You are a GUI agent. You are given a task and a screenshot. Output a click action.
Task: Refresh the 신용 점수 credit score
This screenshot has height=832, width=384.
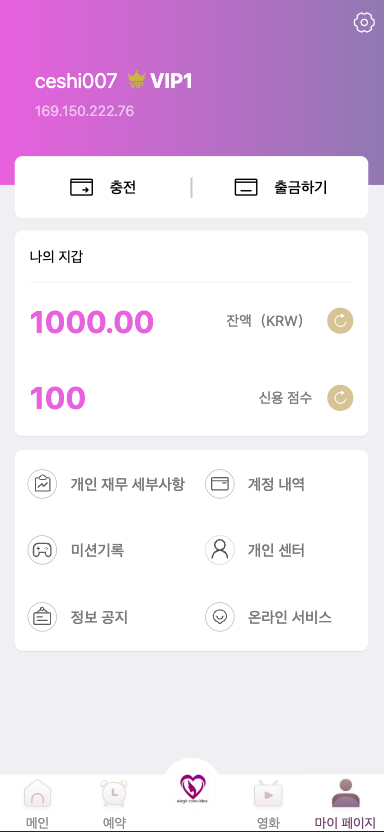click(340, 398)
